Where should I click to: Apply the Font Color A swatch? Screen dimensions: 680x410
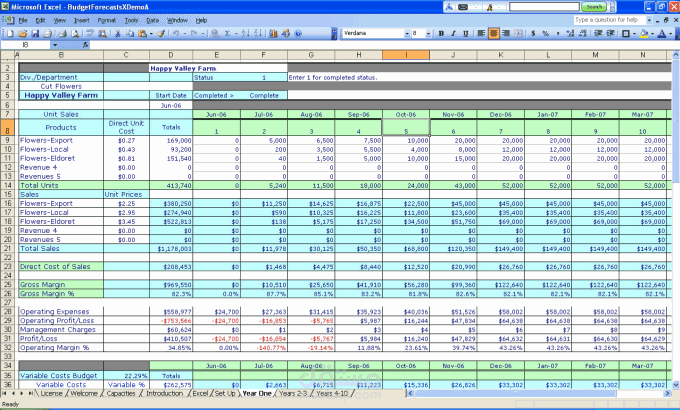click(662, 33)
